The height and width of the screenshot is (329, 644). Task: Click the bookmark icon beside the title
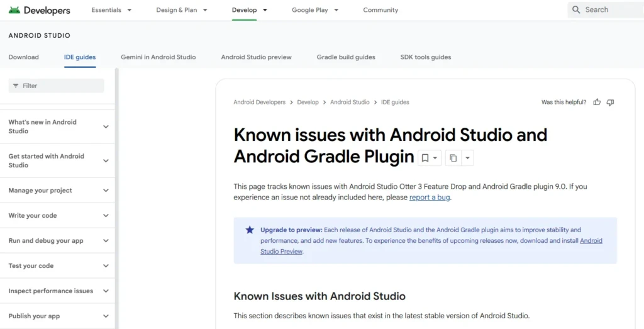point(425,158)
